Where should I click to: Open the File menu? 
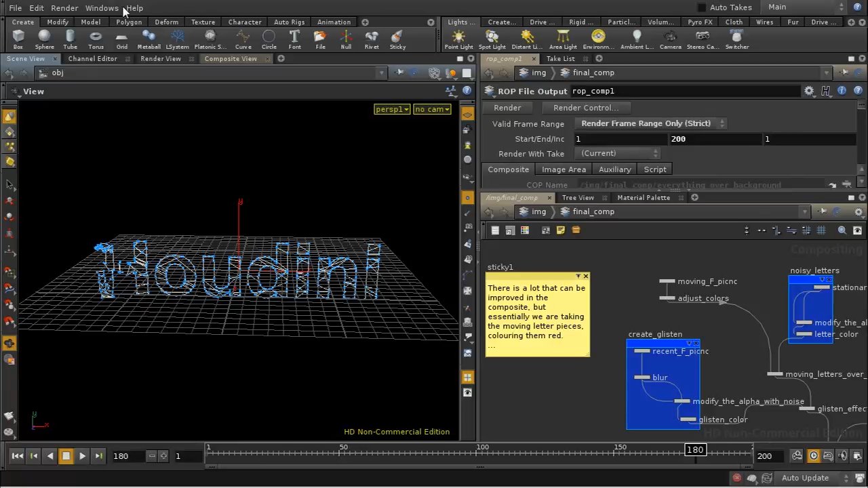15,7
